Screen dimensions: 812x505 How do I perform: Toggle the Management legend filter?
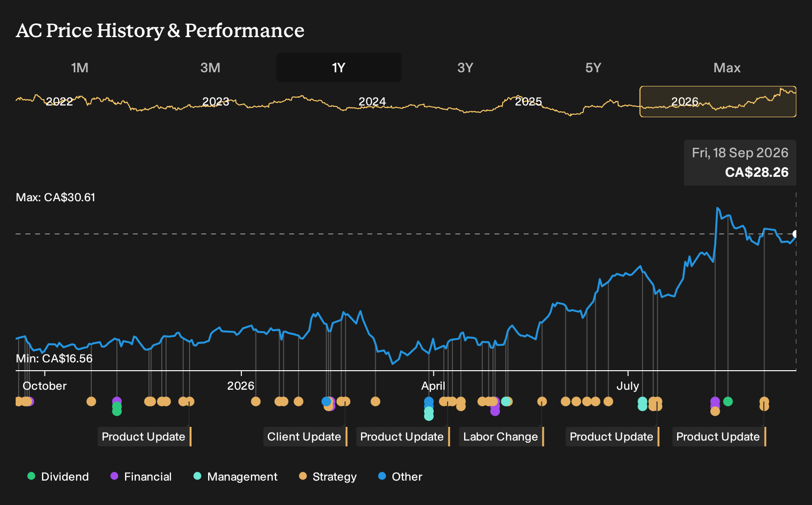(x=235, y=477)
